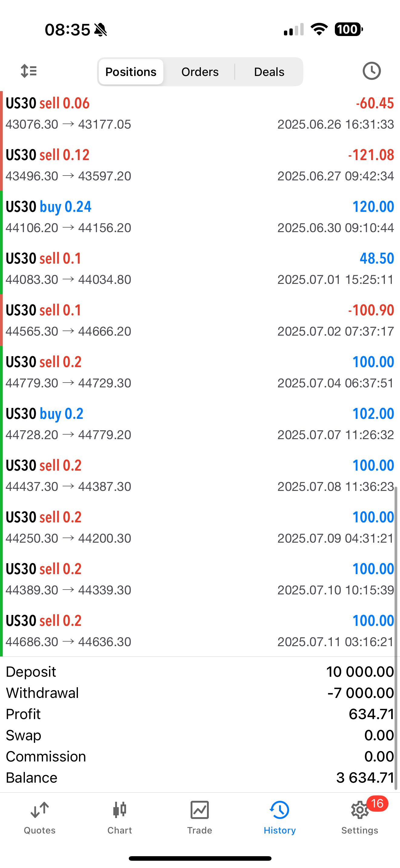The image size is (400, 868).
Task: Switch to the Deals segment
Action: (269, 72)
